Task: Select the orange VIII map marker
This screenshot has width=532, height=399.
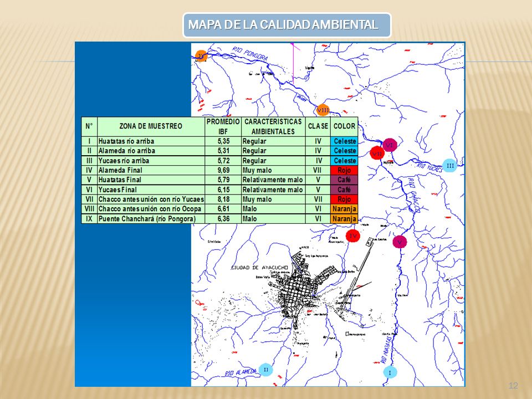Action: pyautogui.click(x=323, y=110)
